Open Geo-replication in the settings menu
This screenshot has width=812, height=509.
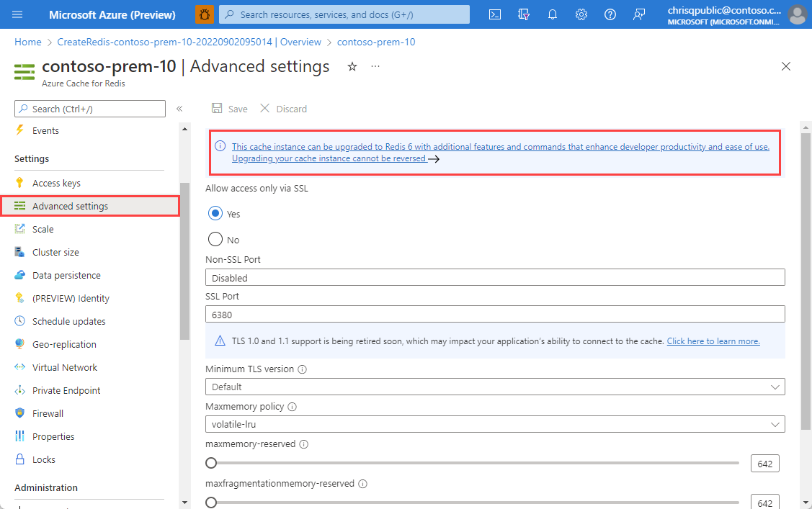coord(64,344)
